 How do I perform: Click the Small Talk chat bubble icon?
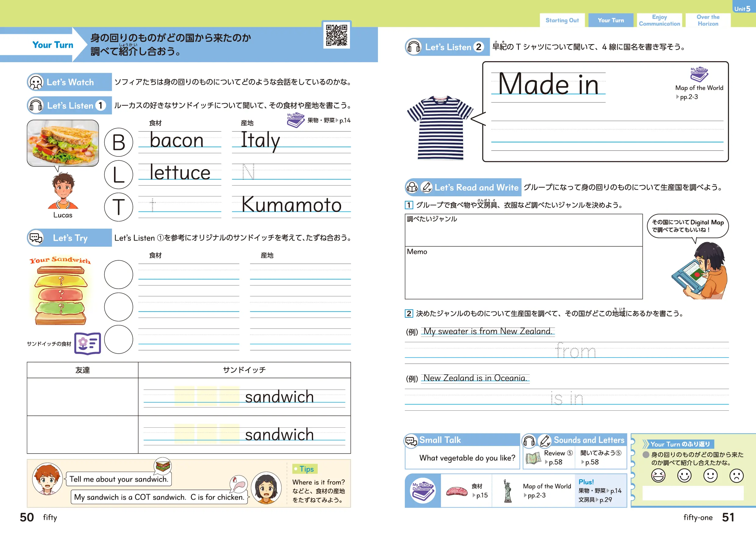(411, 441)
